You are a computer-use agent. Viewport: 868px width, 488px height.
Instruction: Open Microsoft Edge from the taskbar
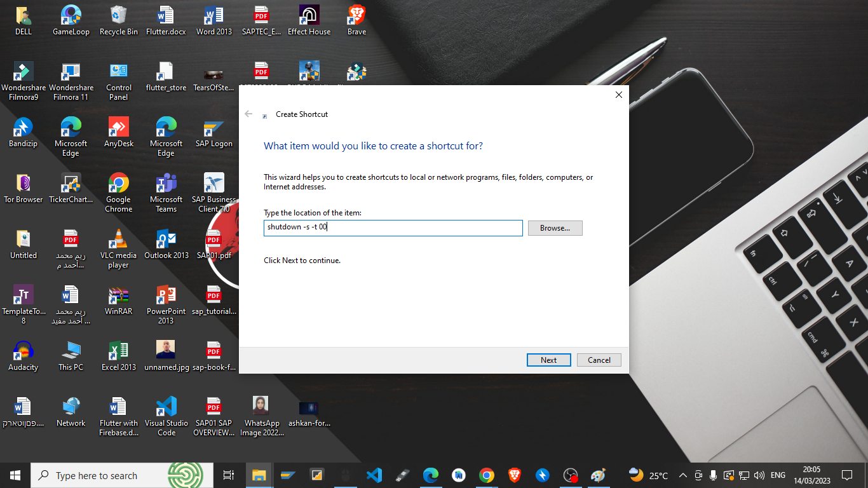(431, 475)
